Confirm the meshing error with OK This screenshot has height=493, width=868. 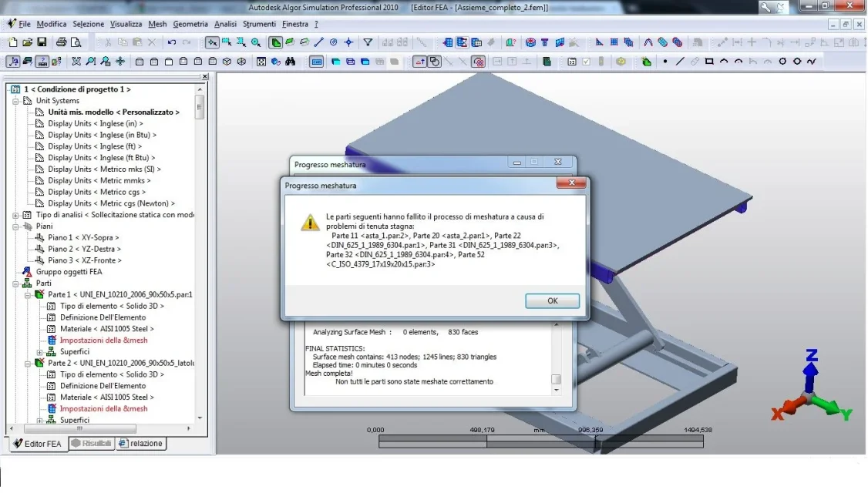552,300
